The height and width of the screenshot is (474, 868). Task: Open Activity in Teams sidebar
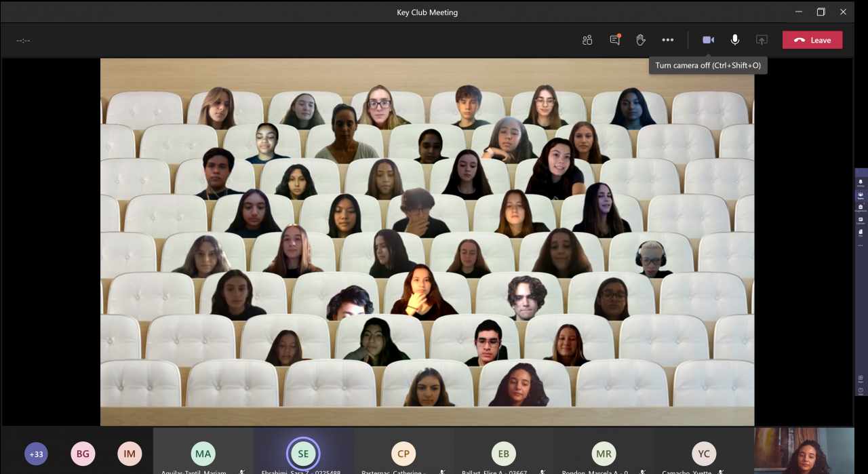(x=861, y=182)
